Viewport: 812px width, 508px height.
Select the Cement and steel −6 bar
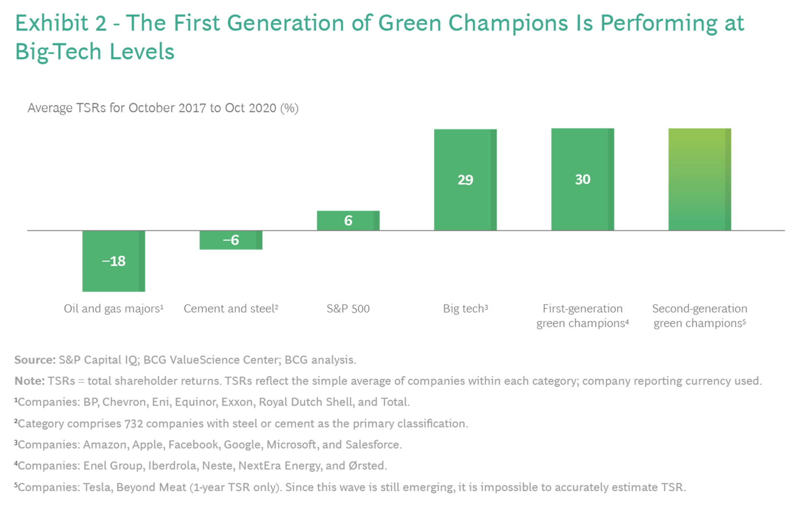(231, 240)
